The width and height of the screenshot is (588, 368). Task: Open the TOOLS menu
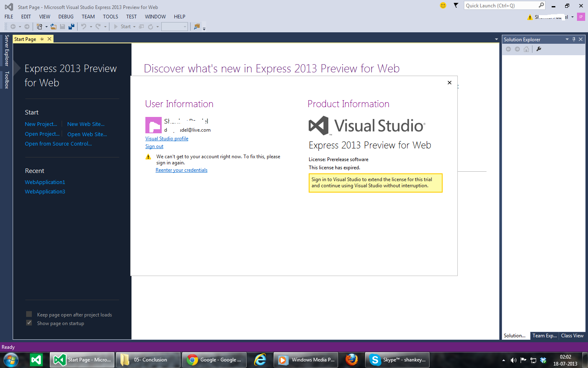[x=110, y=17]
